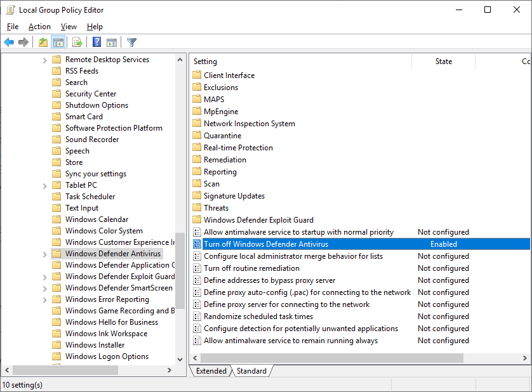Click the Export List toolbar icon
Image resolution: width=532 pixels, height=392 pixels.
tap(77, 42)
